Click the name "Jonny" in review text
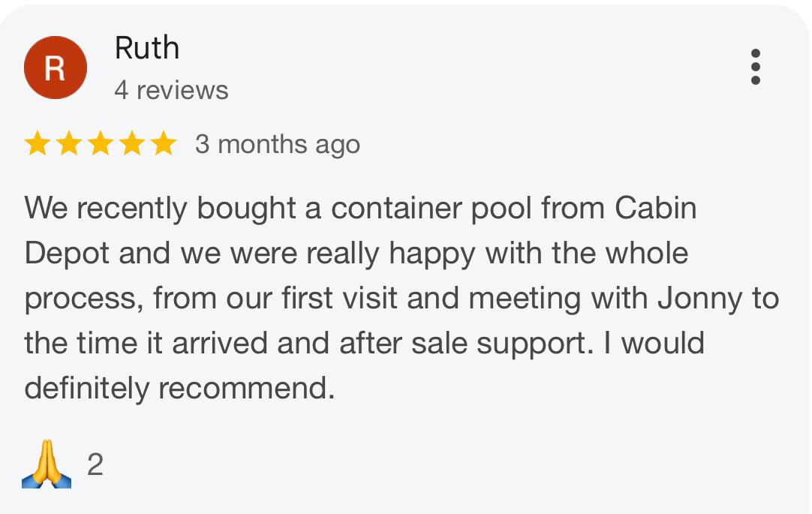 [699, 299]
